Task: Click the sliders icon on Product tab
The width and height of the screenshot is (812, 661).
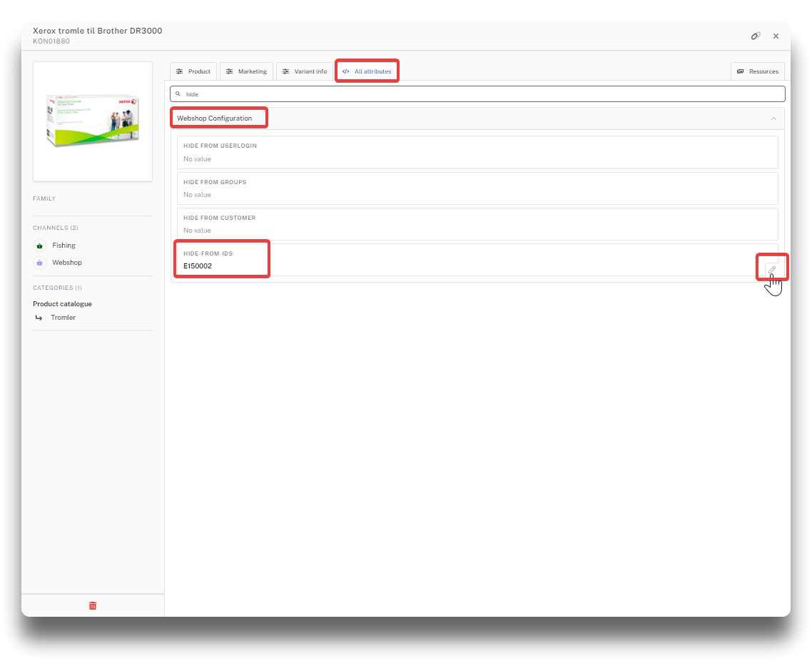Action: pyautogui.click(x=180, y=71)
